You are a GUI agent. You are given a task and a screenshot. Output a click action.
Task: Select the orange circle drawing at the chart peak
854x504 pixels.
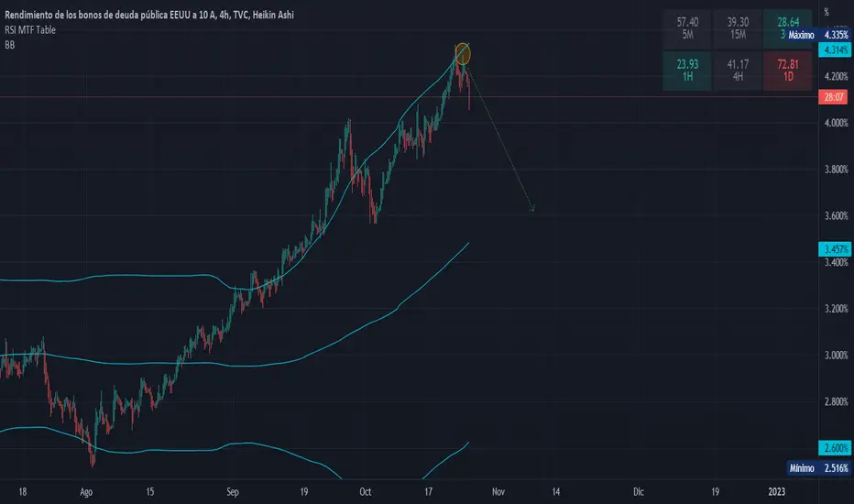[463, 54]
